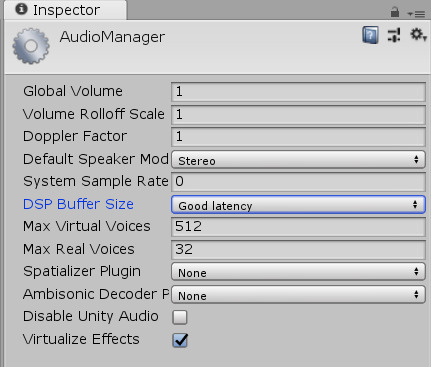Click the System Sample Rate label
431x367 pixels.
click(96, 181)
